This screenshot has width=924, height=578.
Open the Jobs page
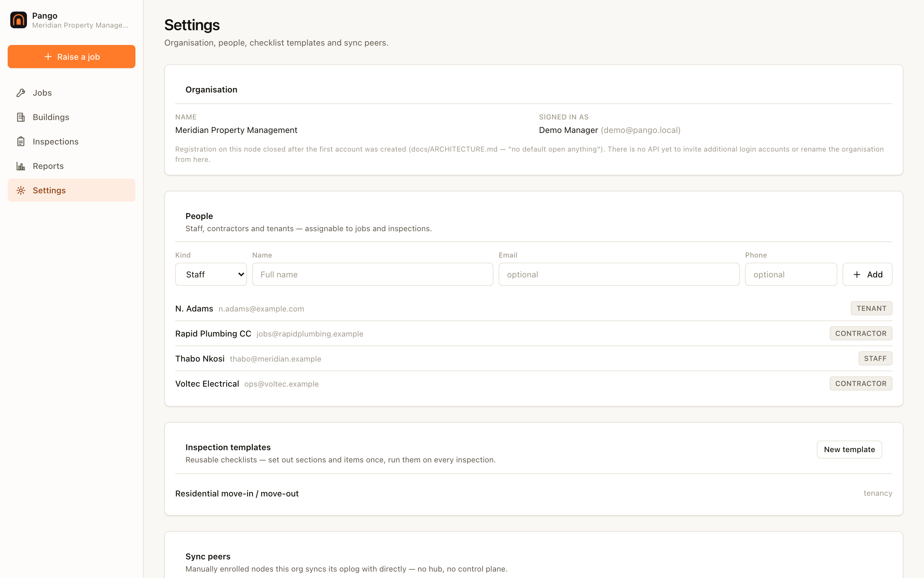[x=72, y=93]
